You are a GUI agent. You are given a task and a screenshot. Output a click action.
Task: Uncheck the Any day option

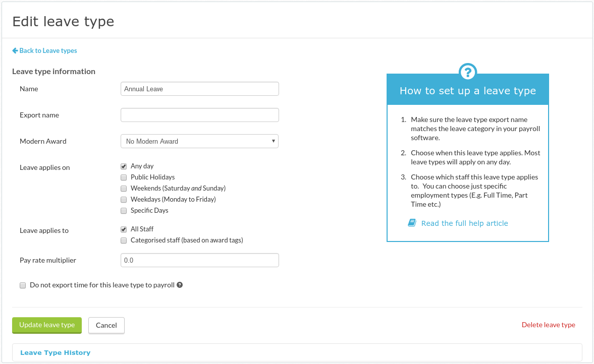tap(124, 166)
